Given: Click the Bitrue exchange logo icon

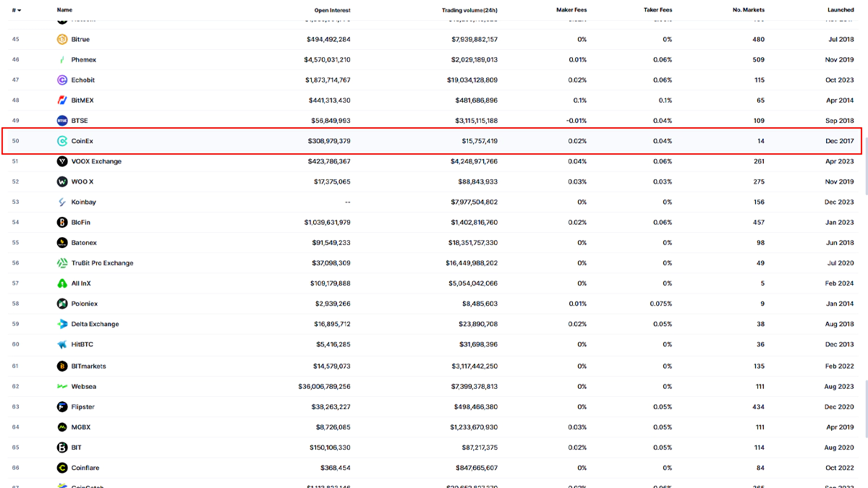Looking at the screenshot, I should point(62,39).
